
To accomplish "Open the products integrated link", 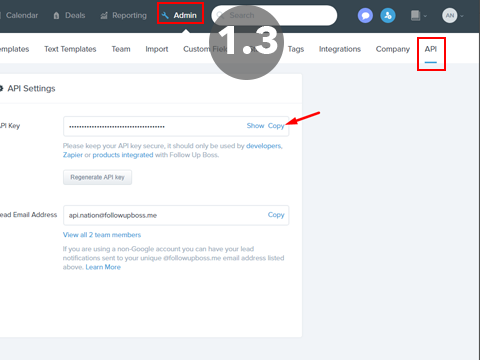I will [123, 155].
